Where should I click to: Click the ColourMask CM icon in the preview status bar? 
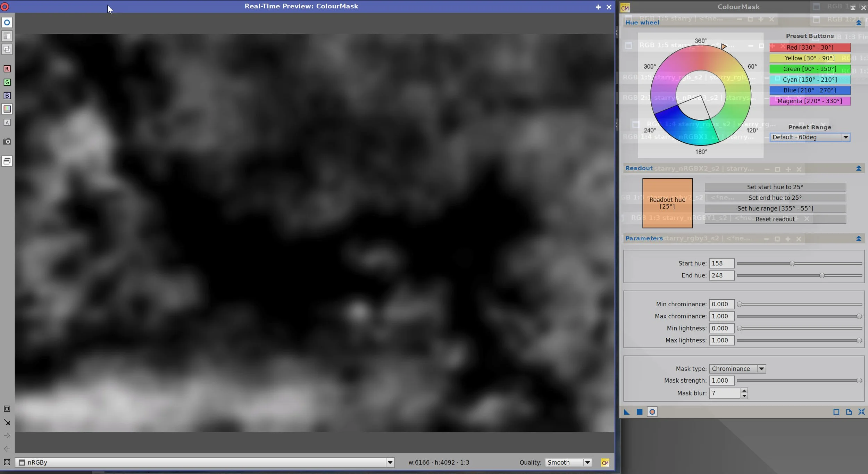(x=605, y=463)
